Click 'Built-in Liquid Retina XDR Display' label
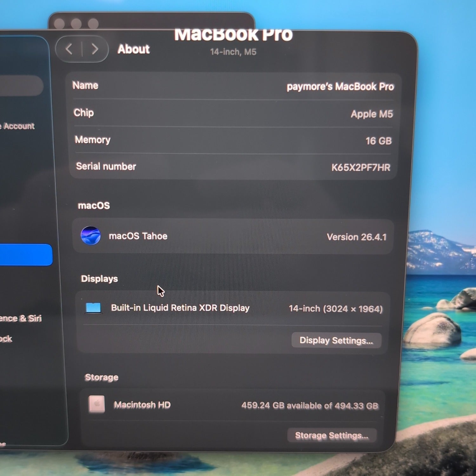The height and width of the screenshot is (476, 476). click(180, 308)
